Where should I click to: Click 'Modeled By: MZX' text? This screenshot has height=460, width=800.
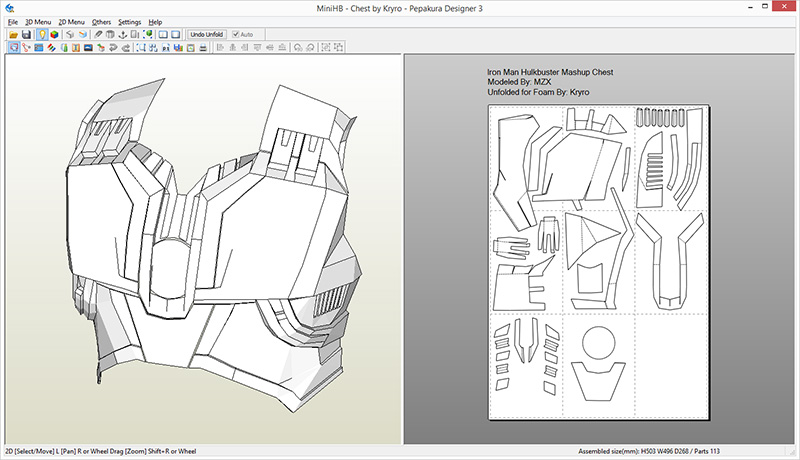519,82
